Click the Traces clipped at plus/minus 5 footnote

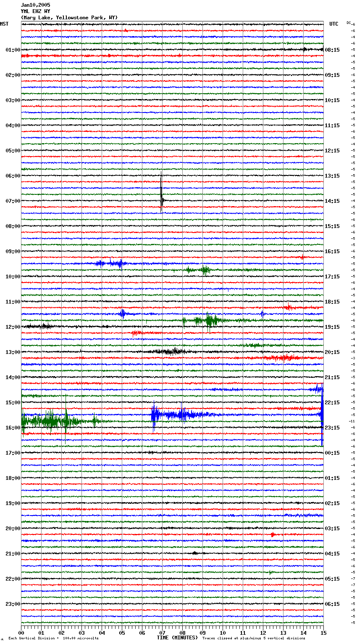pyautogui.click(x=254, y=638)
